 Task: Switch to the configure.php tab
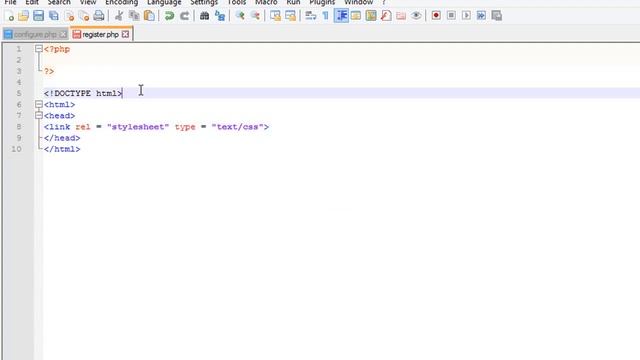(35, 35)
